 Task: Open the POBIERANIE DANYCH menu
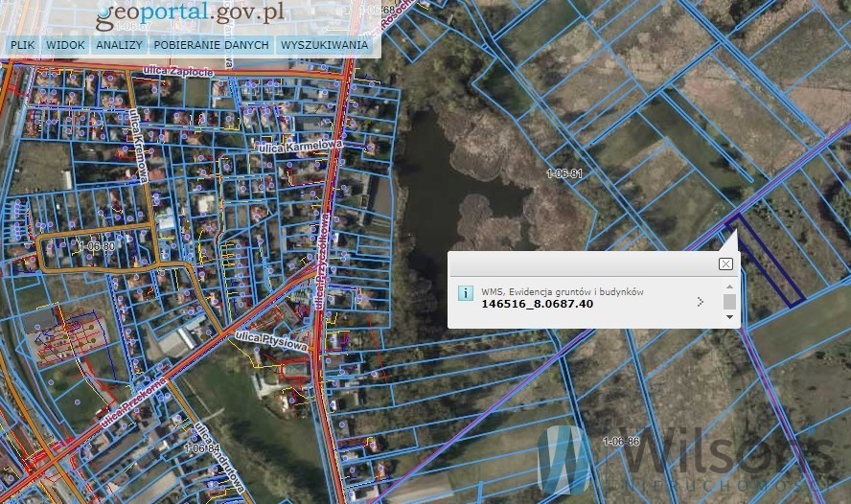point(211,45)
